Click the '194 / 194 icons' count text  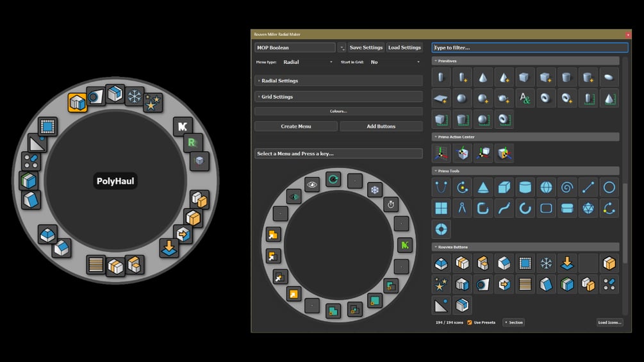(449, 323)
